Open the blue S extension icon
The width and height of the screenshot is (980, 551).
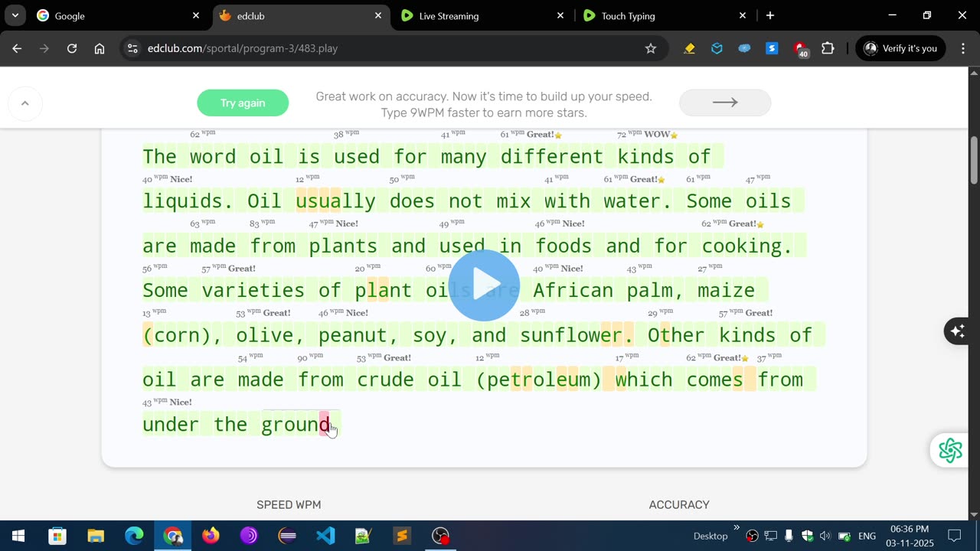[x=772, y=48]
